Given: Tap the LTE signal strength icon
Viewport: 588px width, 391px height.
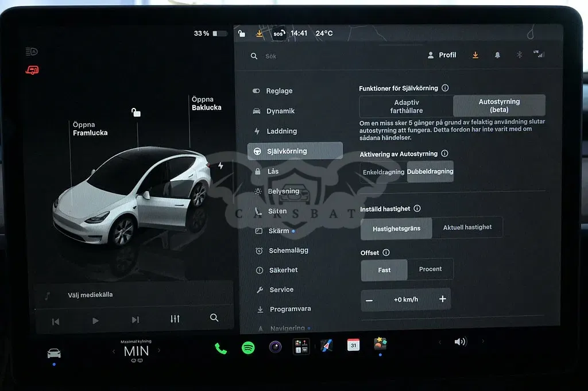Looking at the screenshot, I should pyautogui.click(x=539, y=54).
